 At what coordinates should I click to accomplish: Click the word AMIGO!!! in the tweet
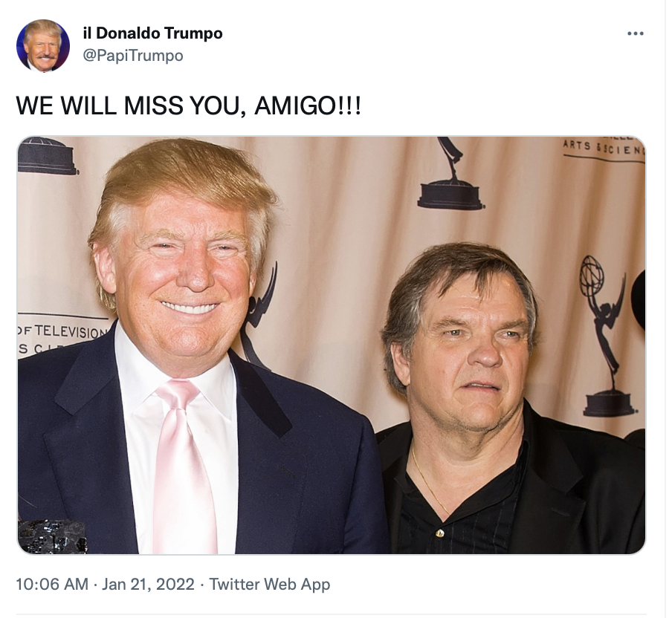tap(308, 105)
